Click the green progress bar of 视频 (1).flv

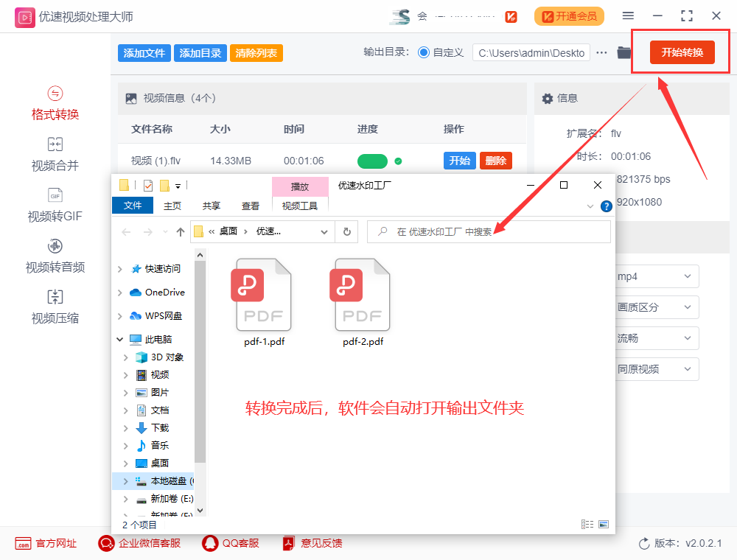[372, 161]
